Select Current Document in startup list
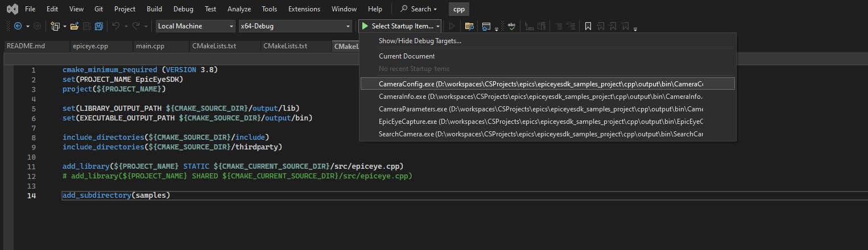 click(407, 56)
